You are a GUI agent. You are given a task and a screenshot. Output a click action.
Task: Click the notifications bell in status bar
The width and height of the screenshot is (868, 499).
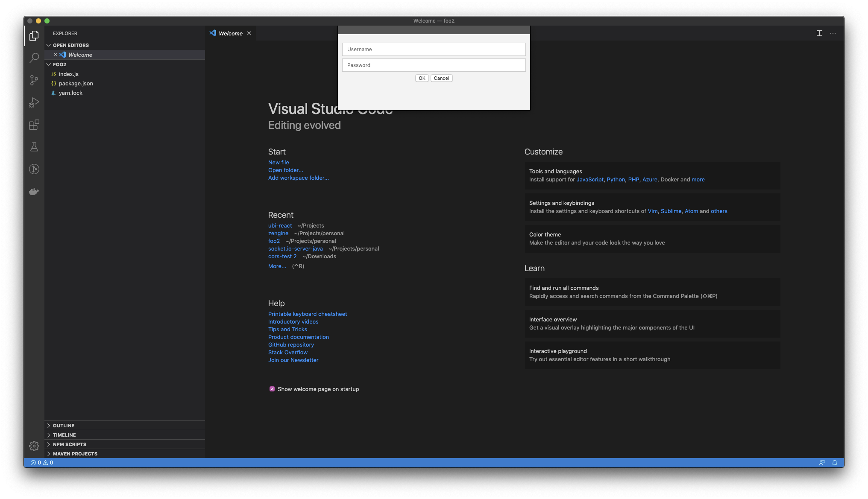[x=835, y=462]
